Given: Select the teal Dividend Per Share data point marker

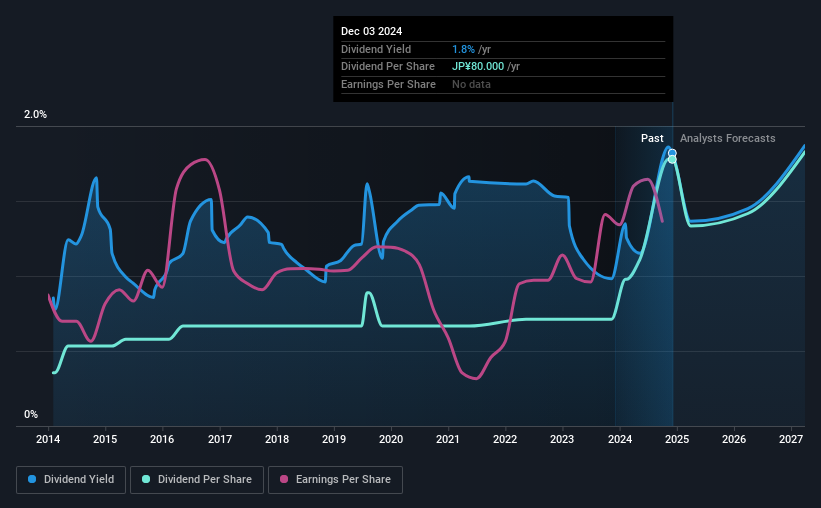Looking at the screenshot, I should pos(672,159).
